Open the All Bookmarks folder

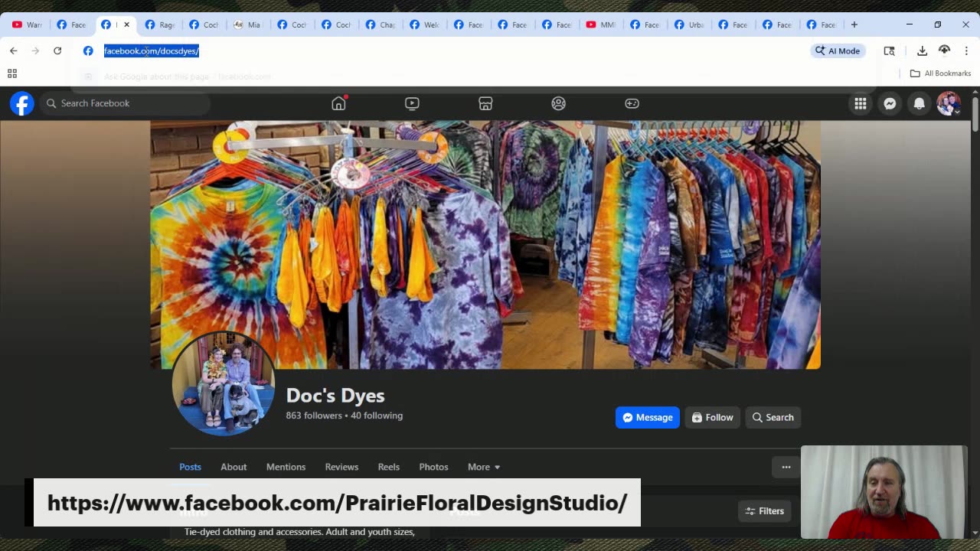(x=940, y=73)
